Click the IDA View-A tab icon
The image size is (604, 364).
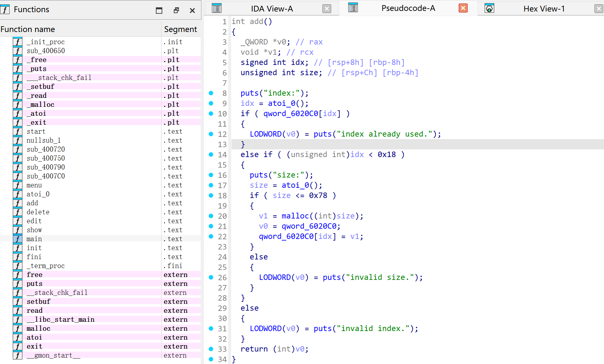click(217, 9)
